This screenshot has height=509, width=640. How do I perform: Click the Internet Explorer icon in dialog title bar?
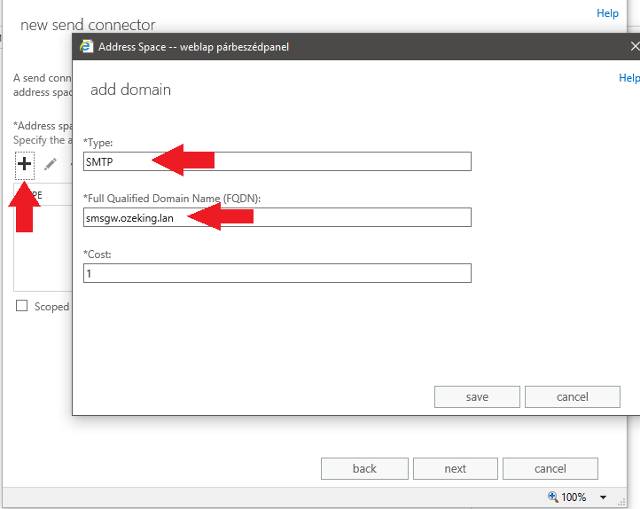point(86,47)
